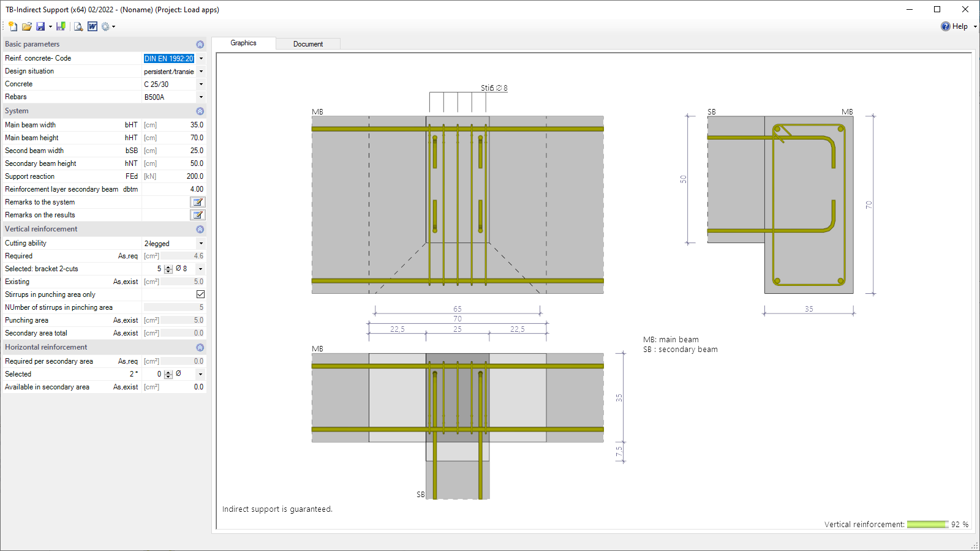Click the Number of stirrups value 5
The image size is (980, 551).
[201, 307]
